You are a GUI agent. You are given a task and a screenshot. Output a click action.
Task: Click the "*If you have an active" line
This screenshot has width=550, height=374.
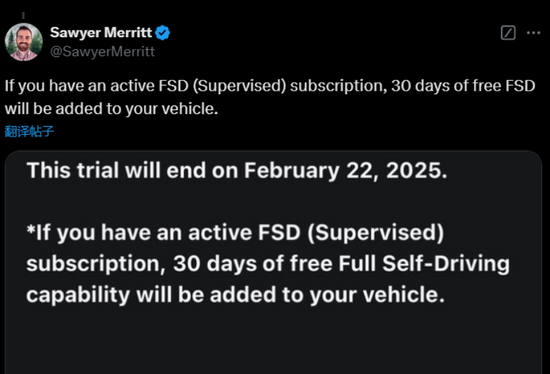tap(235, 233)
